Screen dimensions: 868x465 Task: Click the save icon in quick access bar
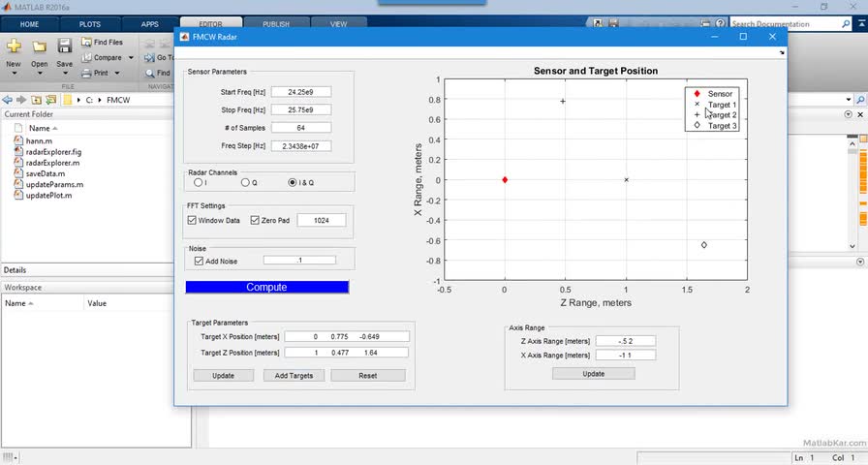[613, 24]
